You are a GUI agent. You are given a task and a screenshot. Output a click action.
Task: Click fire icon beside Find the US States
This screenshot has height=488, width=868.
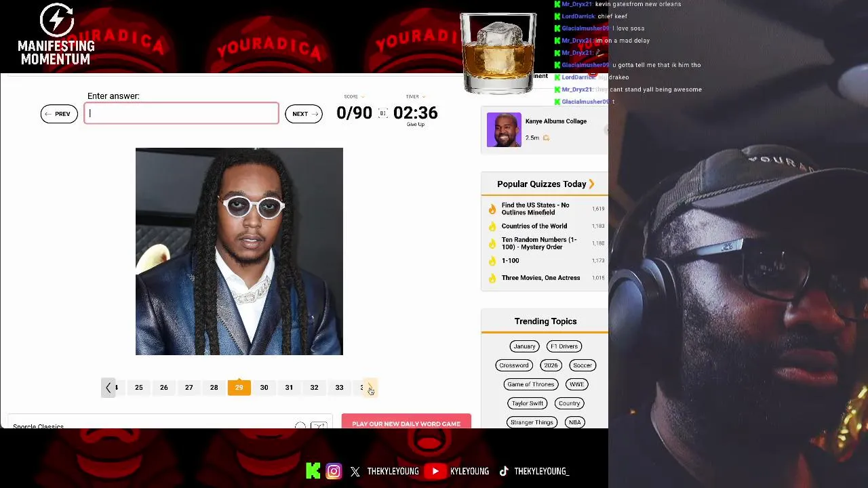coord(492,209)
